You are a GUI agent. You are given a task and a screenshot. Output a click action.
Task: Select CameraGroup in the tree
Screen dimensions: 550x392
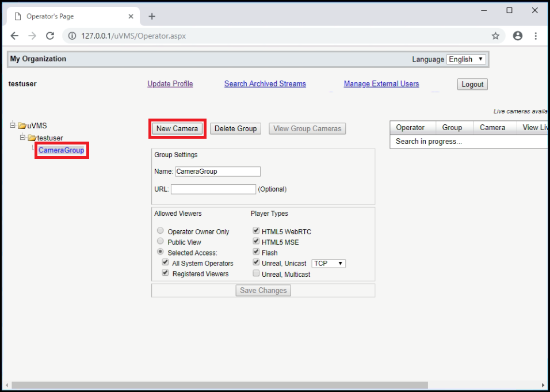[62, 150]
